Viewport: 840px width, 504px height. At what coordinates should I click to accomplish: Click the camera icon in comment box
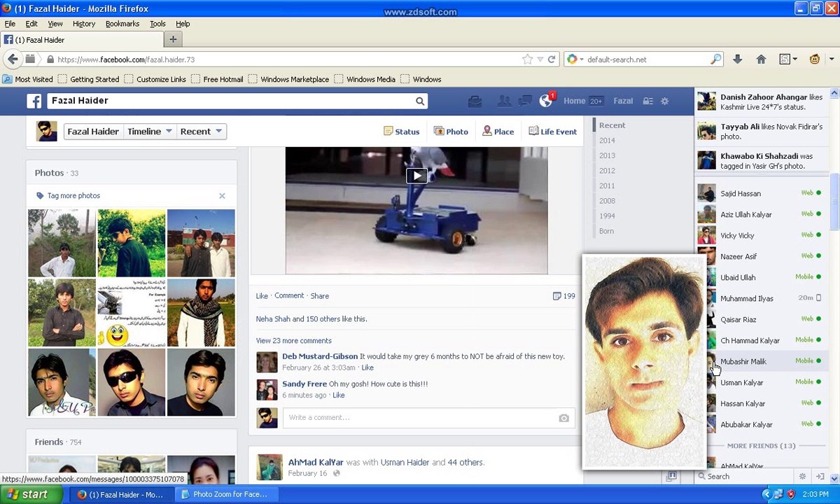(563, 418)
